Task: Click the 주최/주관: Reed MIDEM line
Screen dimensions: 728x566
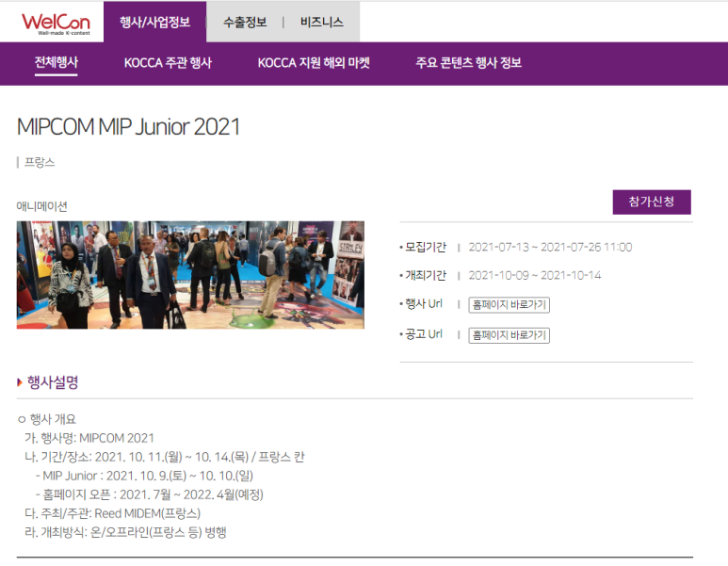Action: tap(112, 513)
